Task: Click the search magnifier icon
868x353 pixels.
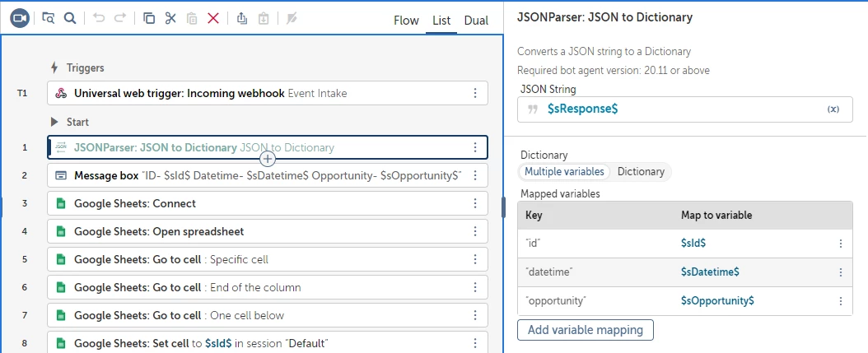Action: pos(70,18)
